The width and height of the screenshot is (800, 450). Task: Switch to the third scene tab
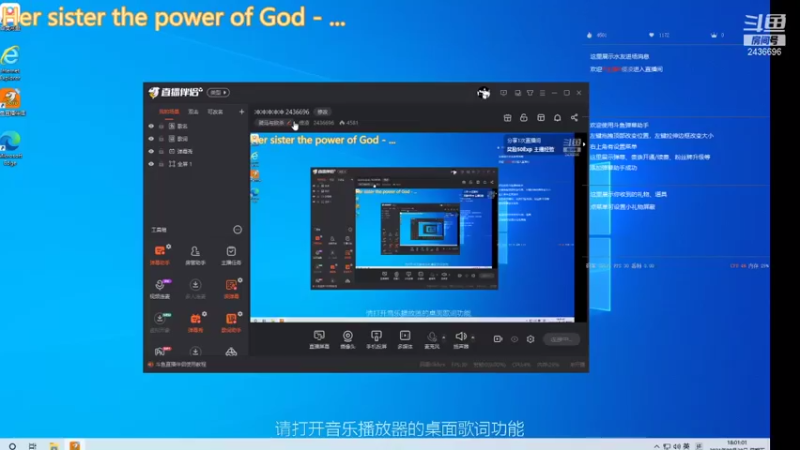coord(215,111)
